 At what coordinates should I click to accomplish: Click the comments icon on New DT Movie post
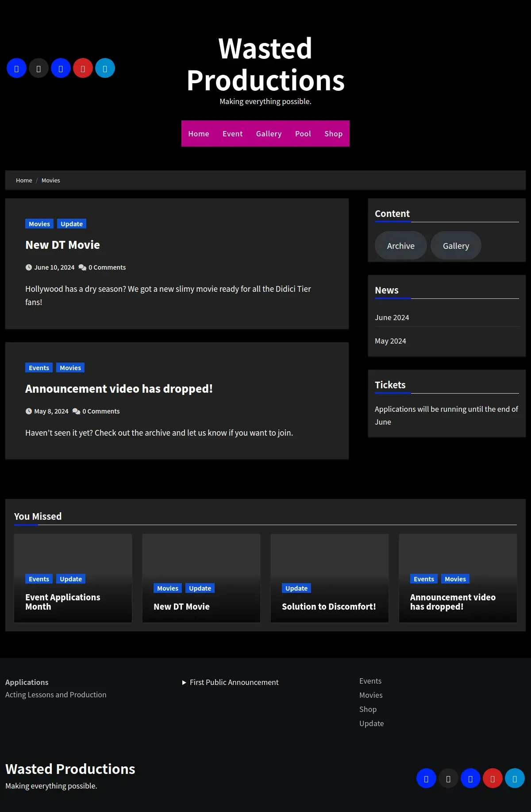pyautogui.click(x=82, y=267)
